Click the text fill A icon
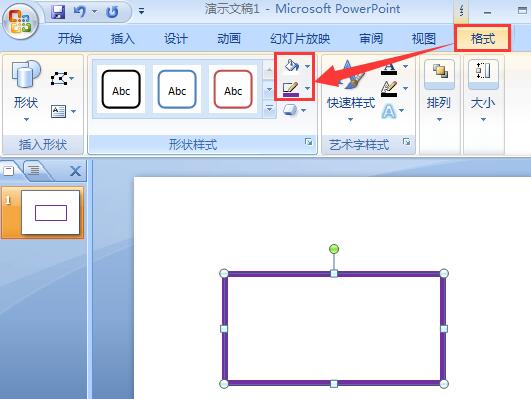Image resolution: width=531 pixels, height=399 pixels. point(389,68)
